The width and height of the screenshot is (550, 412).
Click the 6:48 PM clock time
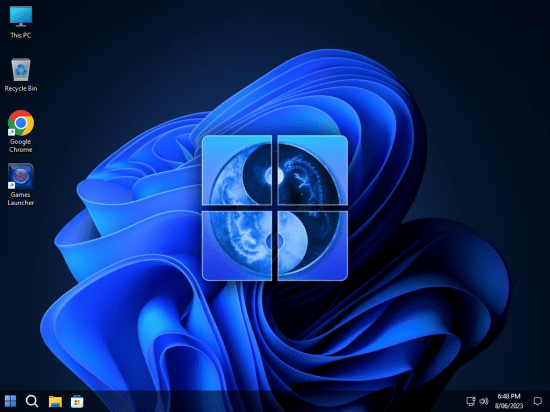click(509, 396)
